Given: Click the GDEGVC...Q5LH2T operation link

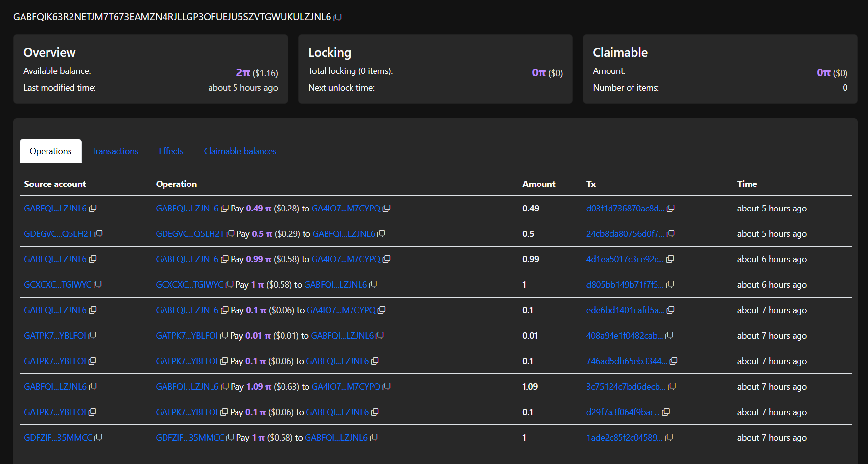Looking at the screenshot, I should (189, 234).
